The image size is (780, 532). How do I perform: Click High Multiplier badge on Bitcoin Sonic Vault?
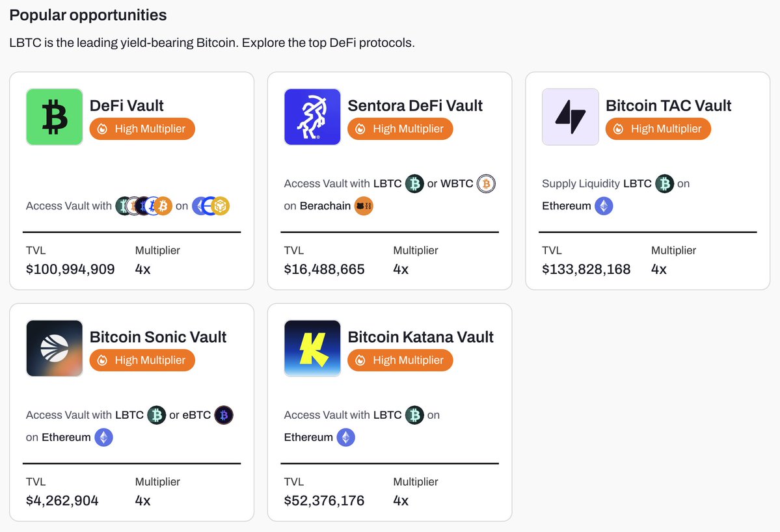(142, 360)
